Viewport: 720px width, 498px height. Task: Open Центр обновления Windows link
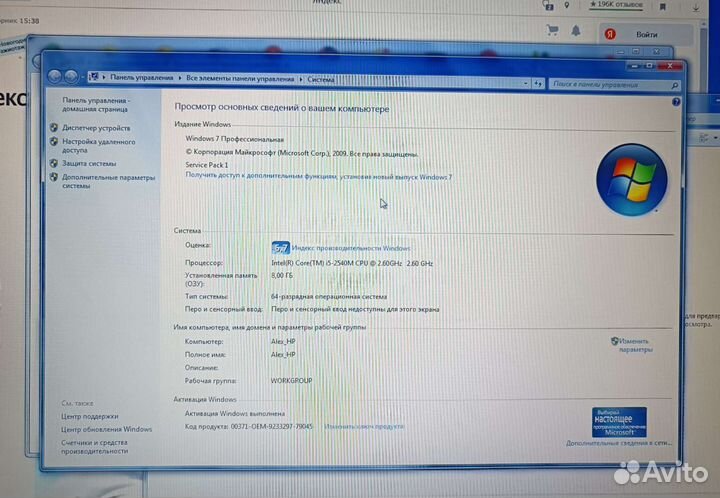point(106,430)
